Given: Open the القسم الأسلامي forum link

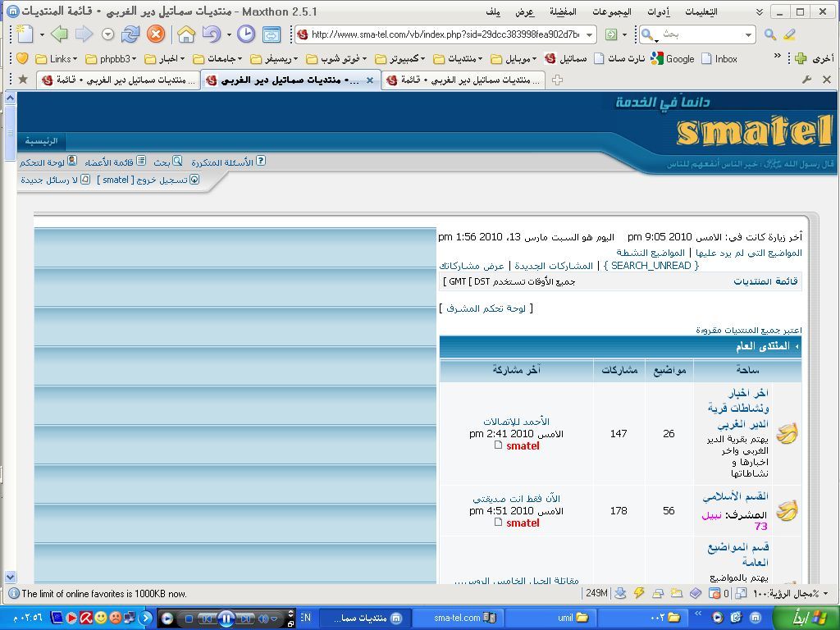Looking at the screenshot, I should pos(735,496).
